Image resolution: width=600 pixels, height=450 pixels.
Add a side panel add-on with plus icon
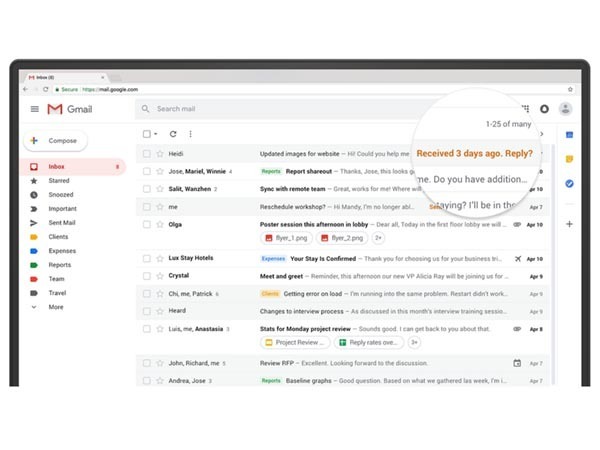[x=569, y=224]
